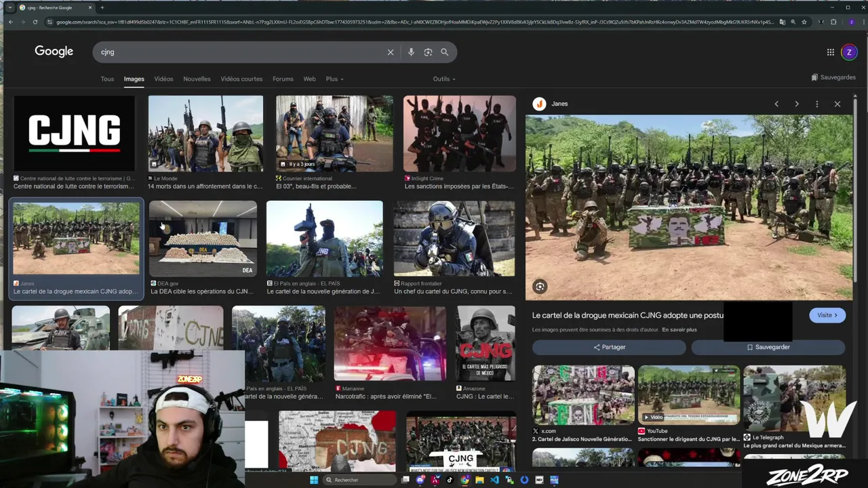Open Google Lens image search icon
The image size is (868, 488).
coord(428,52)
